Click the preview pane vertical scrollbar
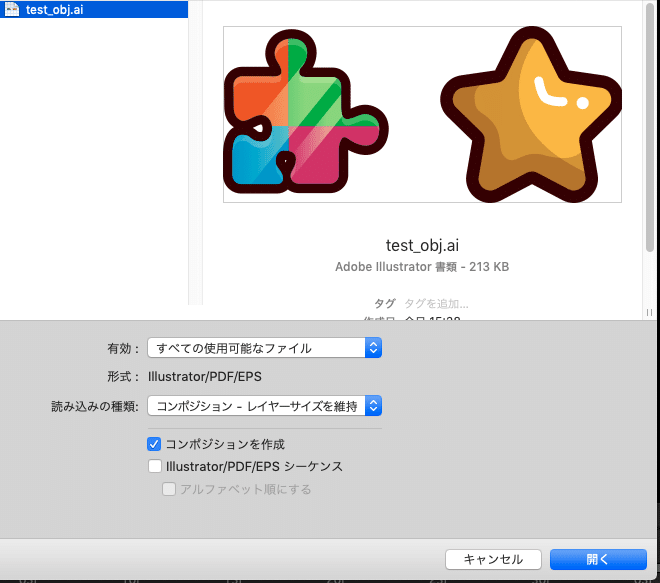660x583 pixels. (x=650, y=128)
